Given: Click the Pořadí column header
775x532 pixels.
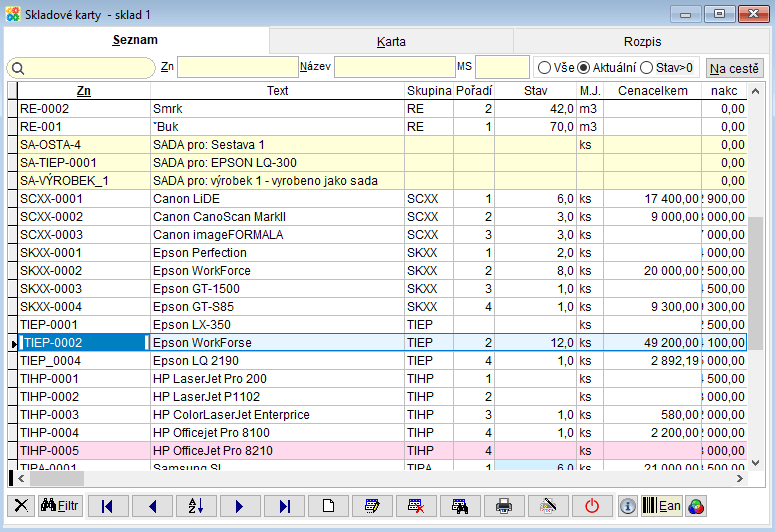Looking at the screenshot, I should [474, 90].
